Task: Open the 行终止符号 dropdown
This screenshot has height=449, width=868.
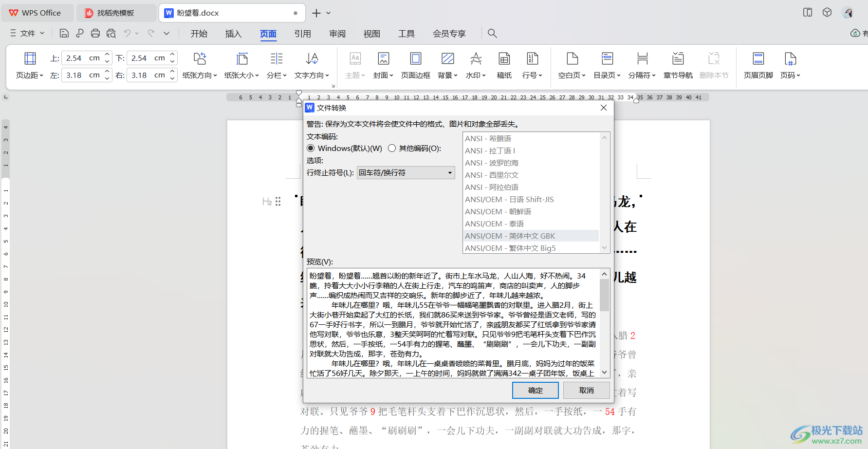Action: tap(406, 173)
